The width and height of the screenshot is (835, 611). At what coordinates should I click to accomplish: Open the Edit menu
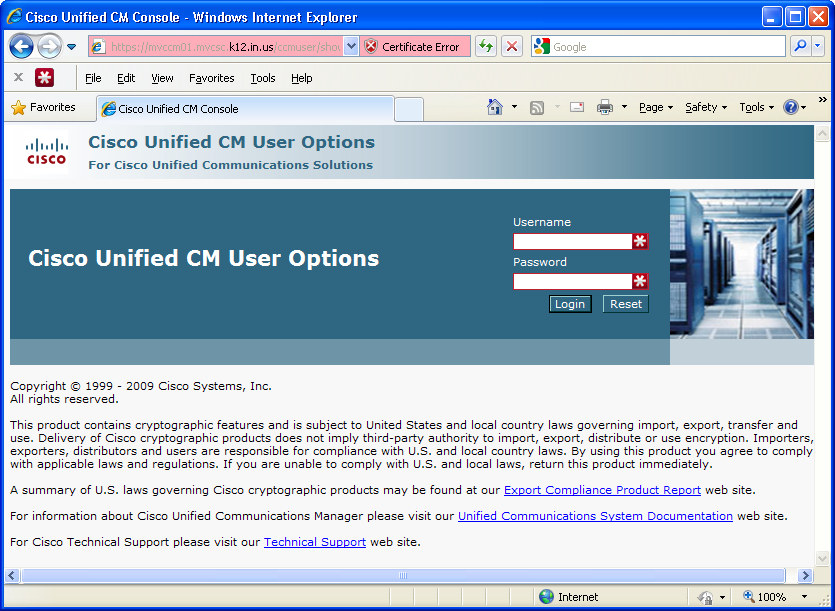click(x=126, y=78)
